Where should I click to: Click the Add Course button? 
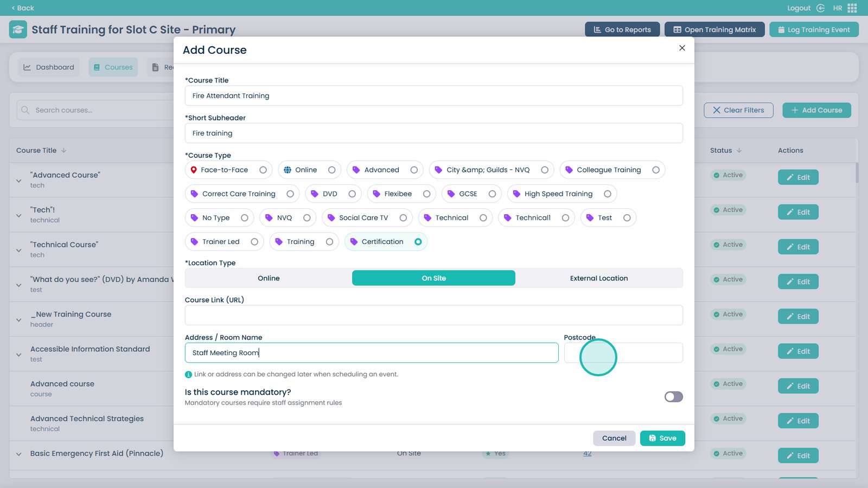tap(816, 110)
